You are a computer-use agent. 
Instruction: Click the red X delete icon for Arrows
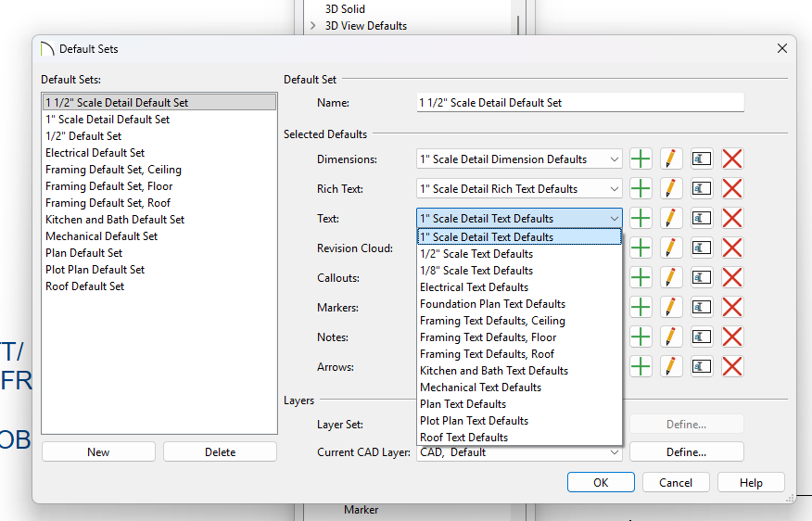pyautogui.click(x=732, y=367)
